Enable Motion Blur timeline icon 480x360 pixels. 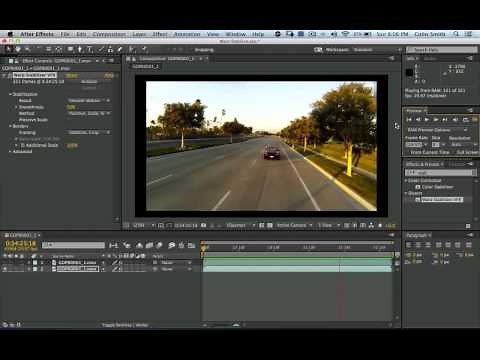click(159, 245)
